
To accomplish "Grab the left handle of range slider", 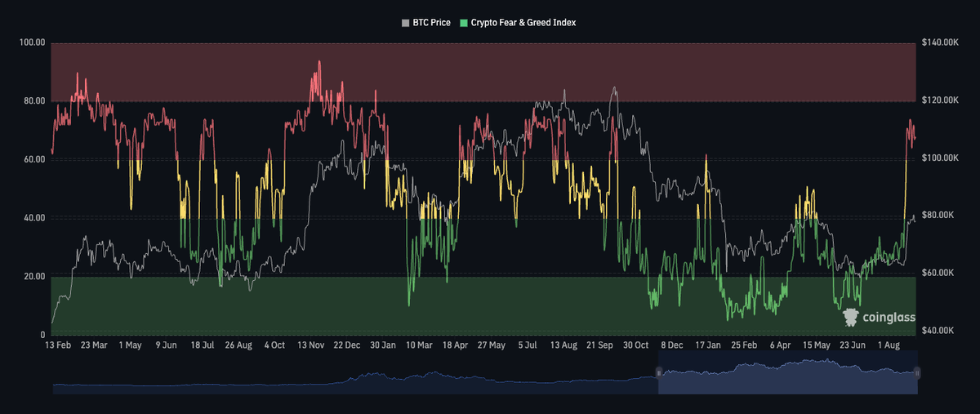I will pos(658,373).
